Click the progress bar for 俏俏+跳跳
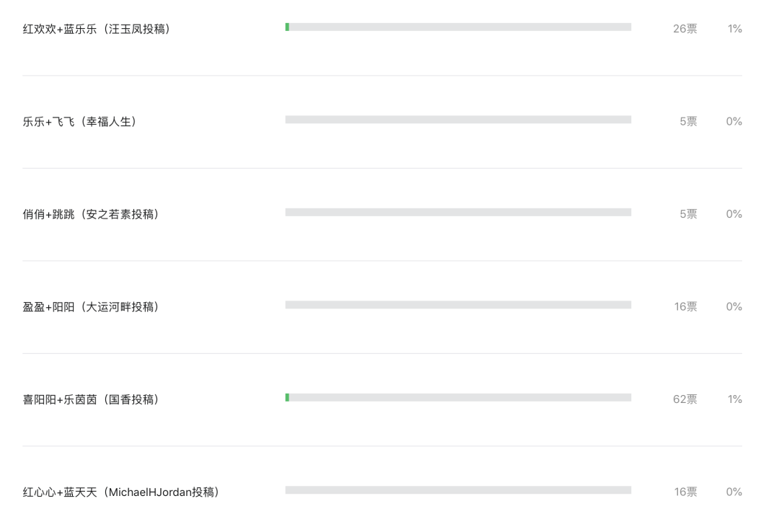The width and height of the screenshot is (779, 532). [458, 212]
